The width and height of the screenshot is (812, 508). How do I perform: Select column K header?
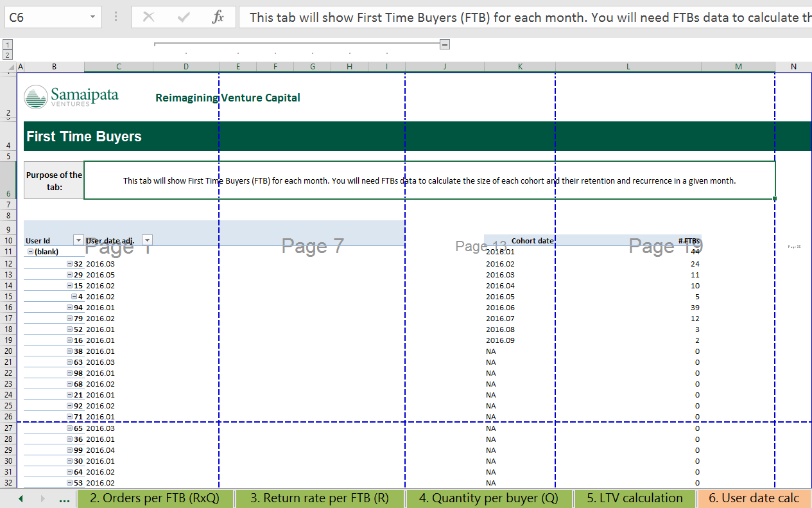[x=520, y=67]
